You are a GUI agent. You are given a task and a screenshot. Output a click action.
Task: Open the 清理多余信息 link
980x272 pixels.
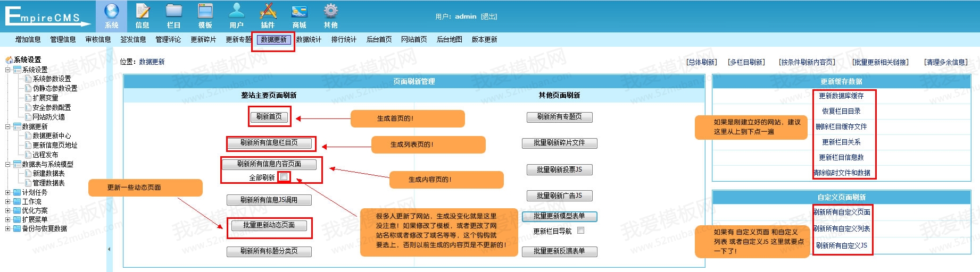pos(946,62)
